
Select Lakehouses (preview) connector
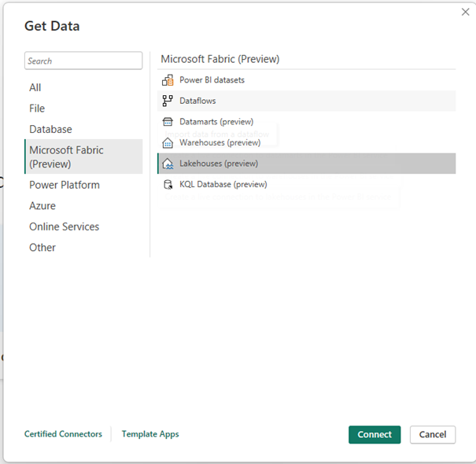click(x=306, y=164)
